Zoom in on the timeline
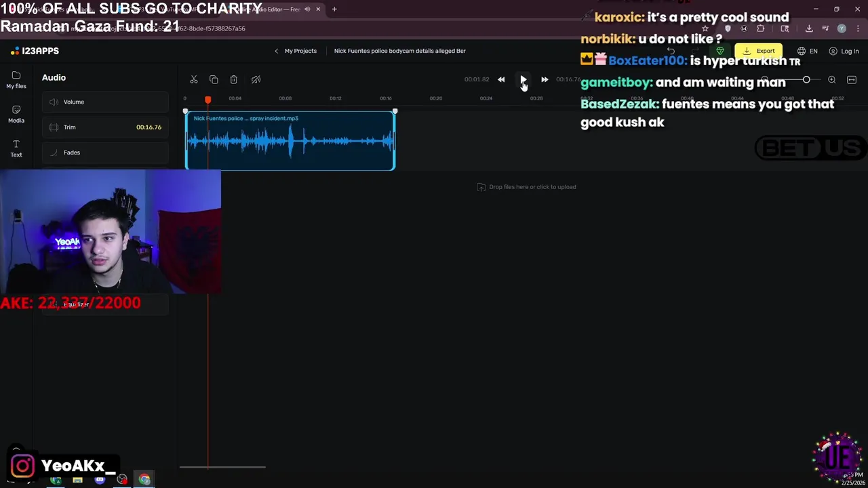The image size is (868, 488). (832, 80)
